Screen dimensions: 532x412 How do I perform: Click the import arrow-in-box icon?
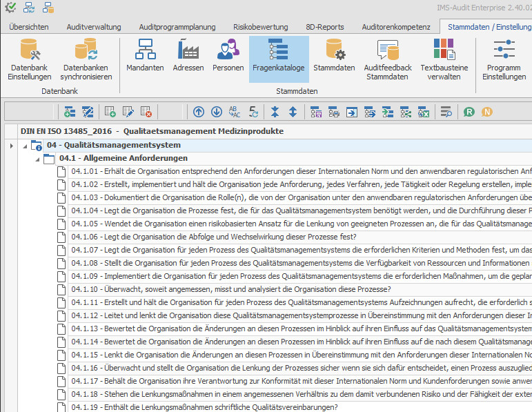click(x=352, y=112)
